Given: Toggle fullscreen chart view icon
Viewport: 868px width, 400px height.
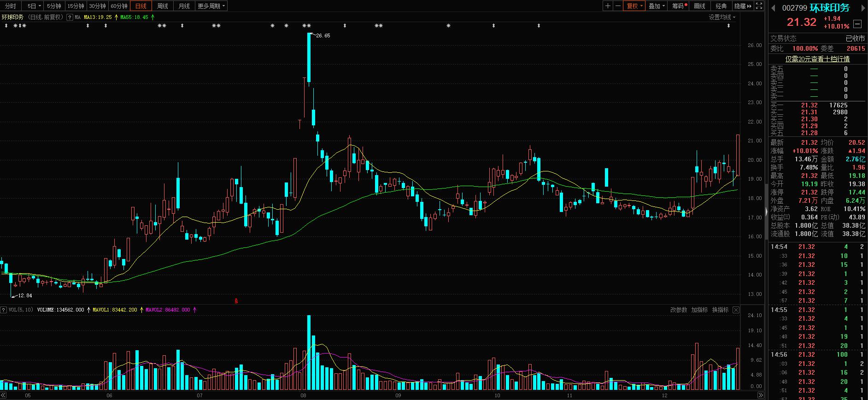Looking at the screenshot, I should [x=759, y=6].
